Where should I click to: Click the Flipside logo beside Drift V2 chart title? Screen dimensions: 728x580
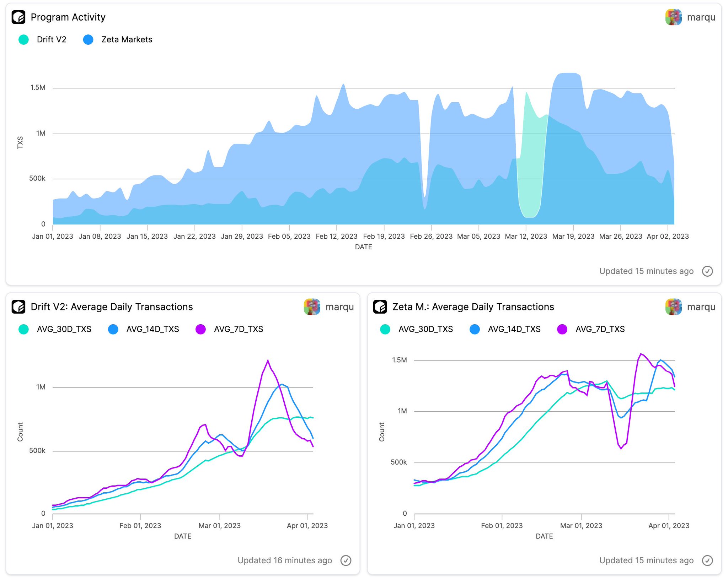click(18, 307)
